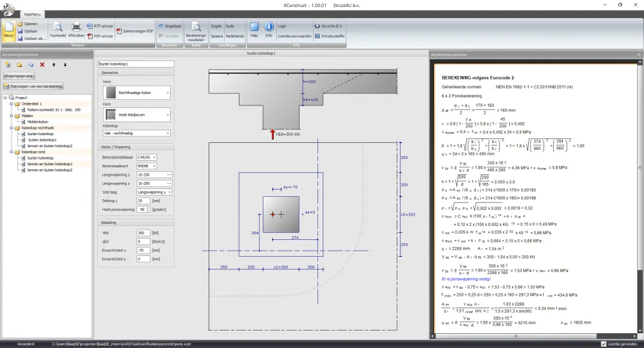Switch language to Duits
Screen dimensions: 644x348
coord(230,26)
